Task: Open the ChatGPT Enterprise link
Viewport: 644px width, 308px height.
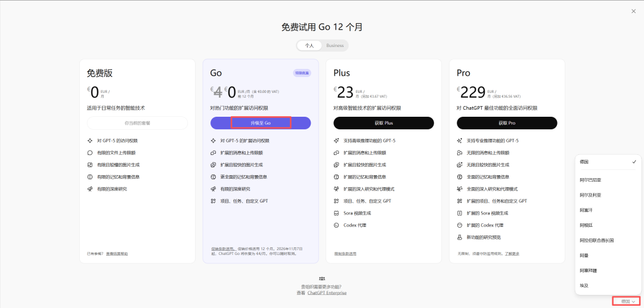Action: point(327,293)
